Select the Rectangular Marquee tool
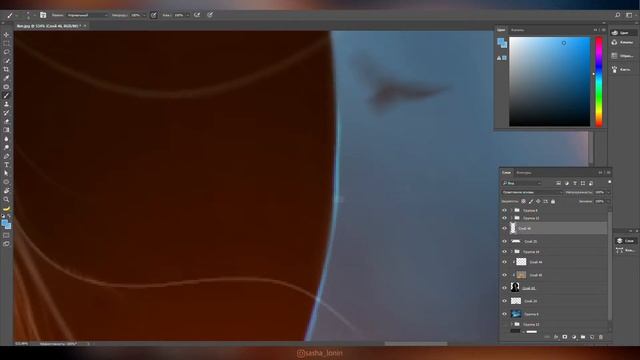 point(6,43)
